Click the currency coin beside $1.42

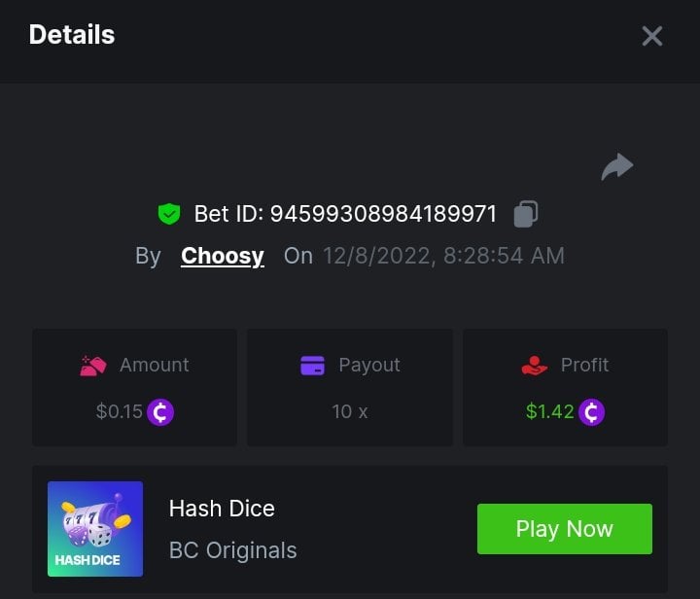tap(591, 412)
